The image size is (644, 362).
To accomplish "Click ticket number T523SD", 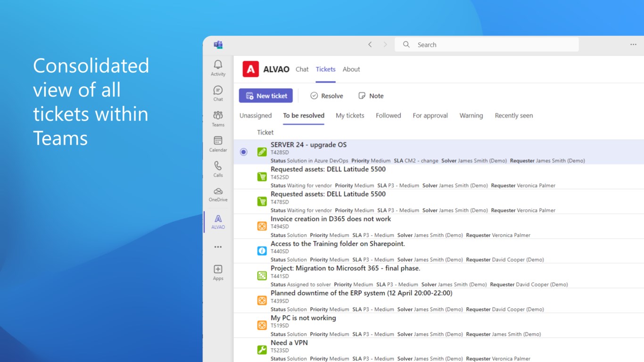I will pyautogui.click(x=280, y=351).
